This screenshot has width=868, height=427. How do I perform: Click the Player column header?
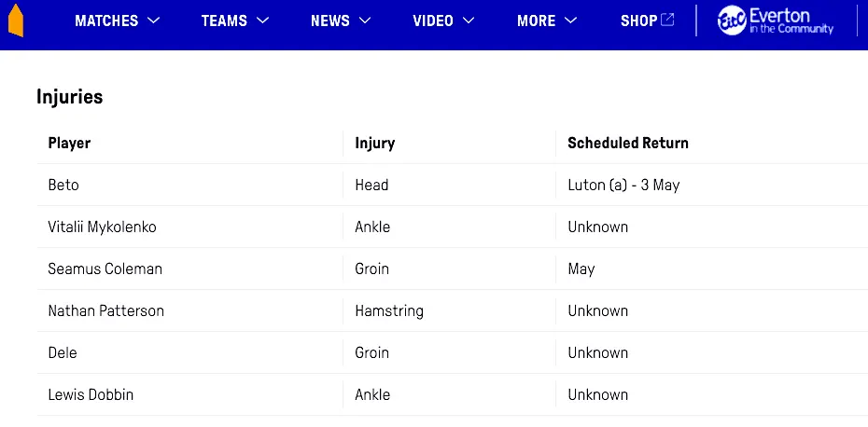pos(69,143)
